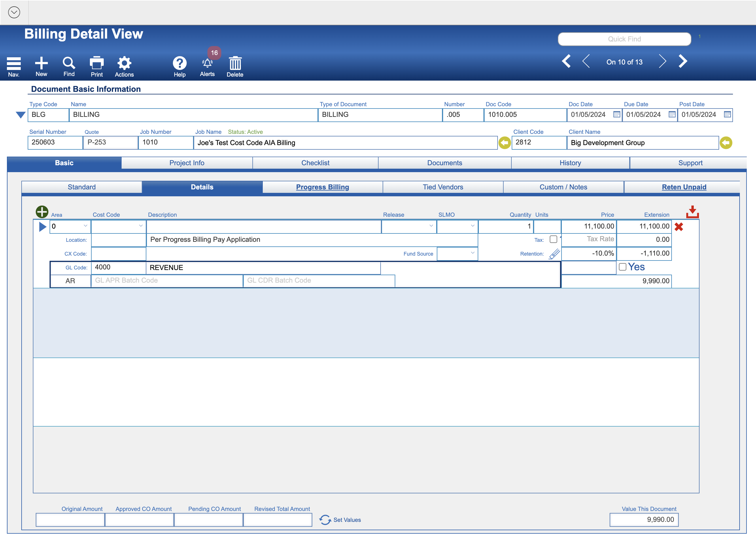This screenshot has width=756, height=540.
Task: Click the Set Values refresh icon
Action: [325, 520]
